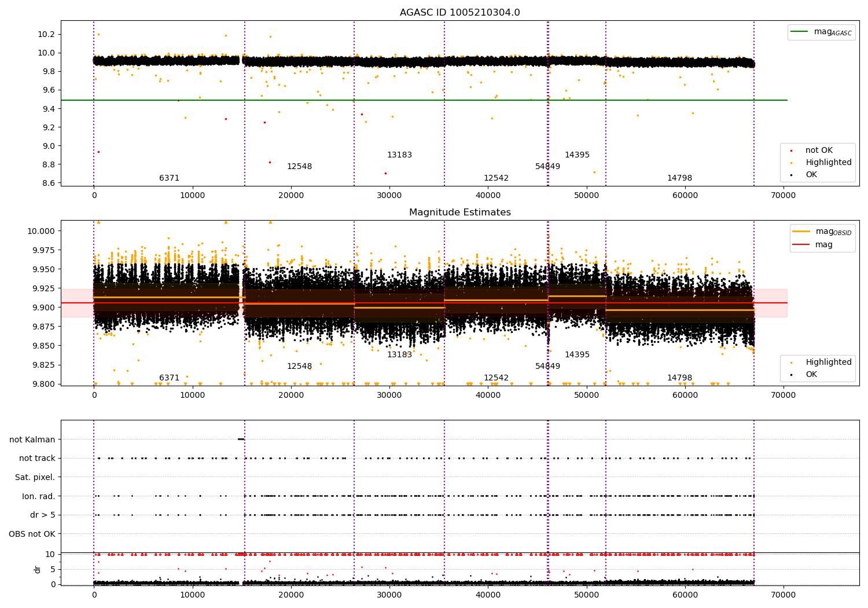Screen dimensions: 868x608
Task: Click OBSID label 14798 in the Magnitude Estimates plot
Action: point(679,378)
